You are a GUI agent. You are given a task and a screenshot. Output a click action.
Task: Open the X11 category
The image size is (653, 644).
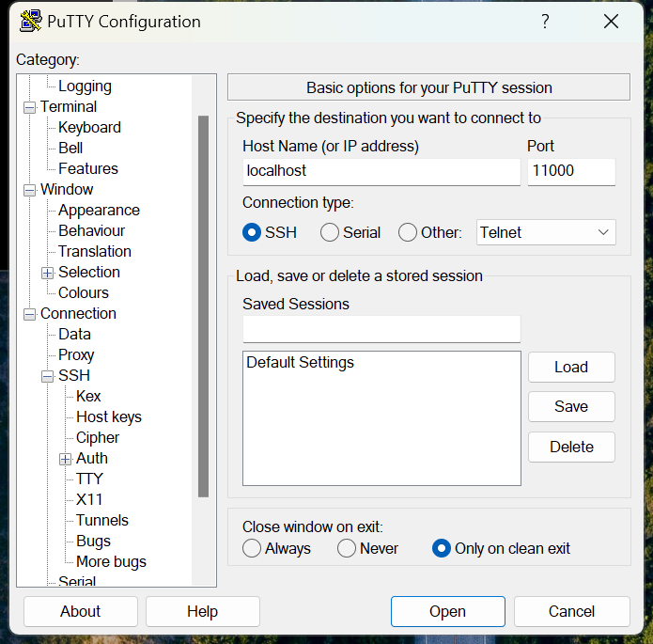[89, 500]
